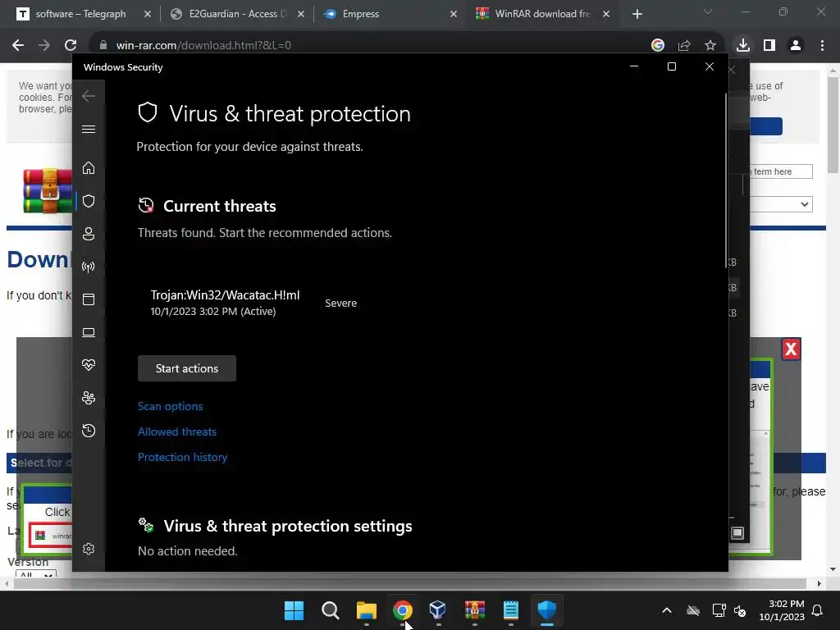Screen dimensions: 840x630
Task: Go back using Windows Security back arrow
Action: click(x=89, y=96)
